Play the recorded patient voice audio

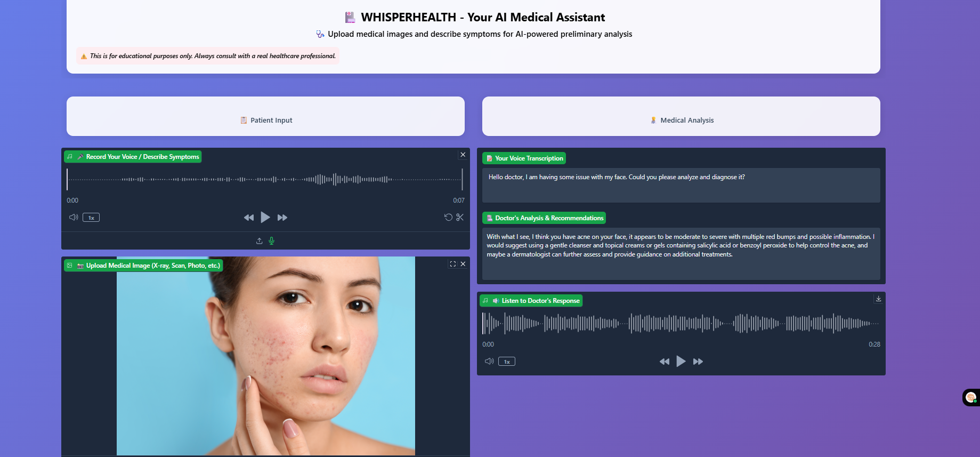point(265,218)
